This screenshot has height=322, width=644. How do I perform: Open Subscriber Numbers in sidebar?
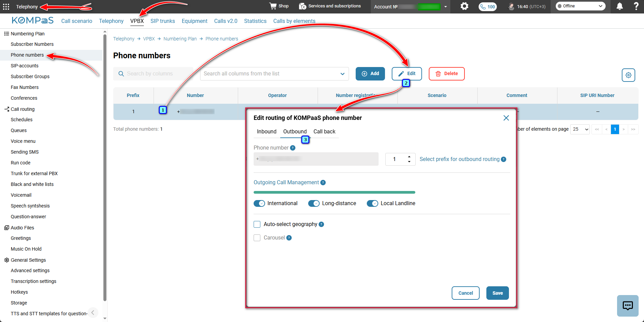coord(32,44)
